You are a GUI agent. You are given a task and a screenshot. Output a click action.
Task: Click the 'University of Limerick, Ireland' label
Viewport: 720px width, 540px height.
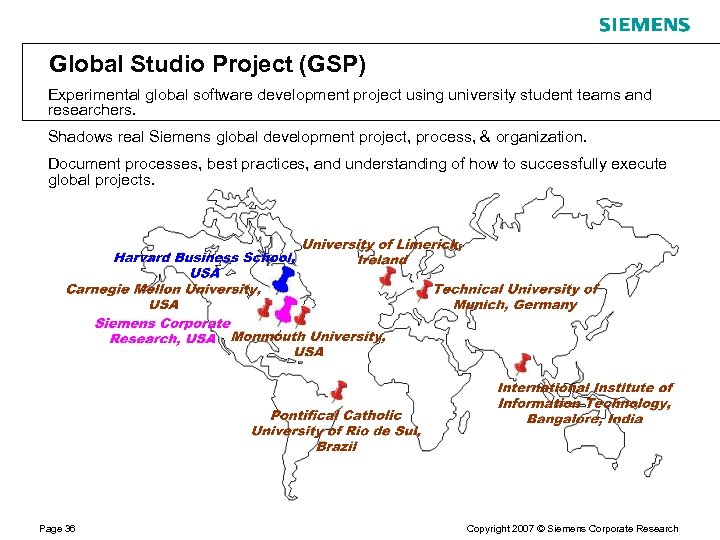pyautogui.click(x=382, y=252)
